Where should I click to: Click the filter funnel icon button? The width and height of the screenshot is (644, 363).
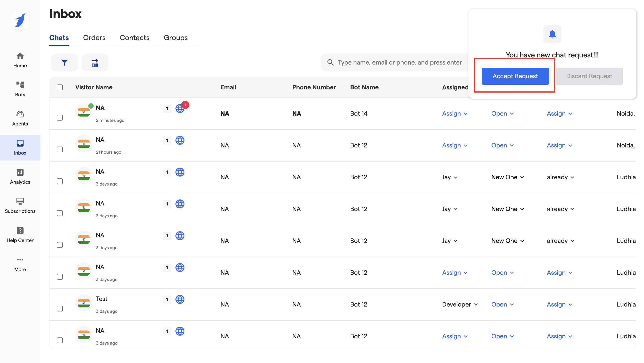(x=65, y=63)
